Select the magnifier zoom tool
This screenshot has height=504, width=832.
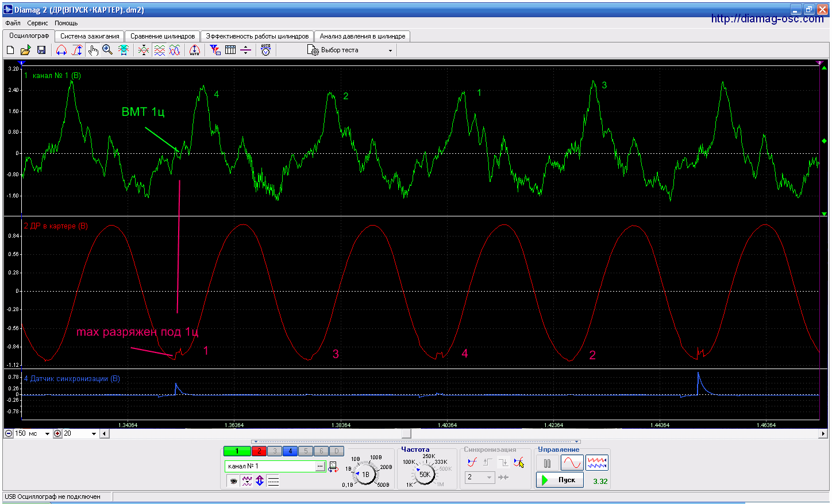click(x=107, y=51)
